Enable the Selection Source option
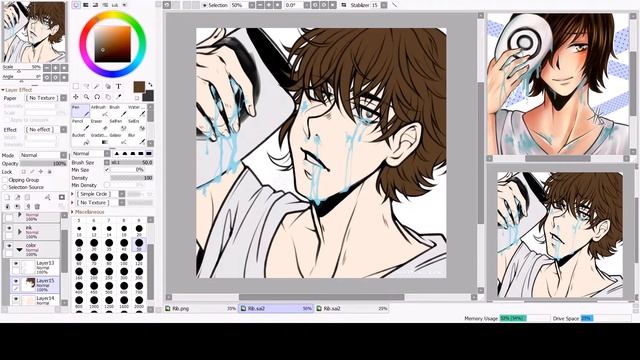This screenshot has width=640, height=360. pos(5,187)
